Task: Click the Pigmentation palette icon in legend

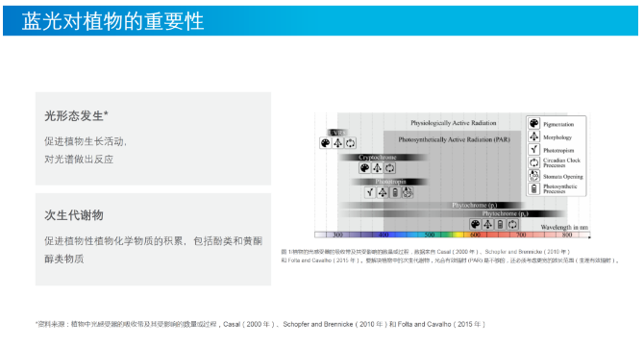Action: [x=533, y=124]
